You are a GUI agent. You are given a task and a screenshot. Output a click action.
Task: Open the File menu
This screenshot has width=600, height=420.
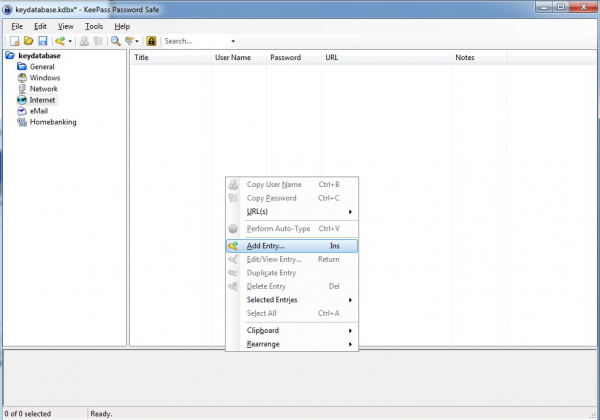[x=17, y=26]
